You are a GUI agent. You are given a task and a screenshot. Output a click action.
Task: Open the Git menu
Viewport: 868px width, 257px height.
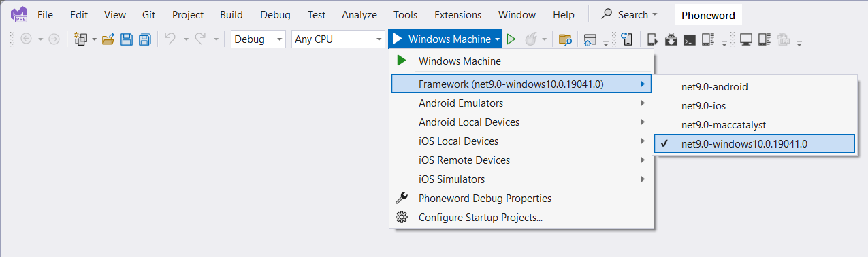click(149, 14)
